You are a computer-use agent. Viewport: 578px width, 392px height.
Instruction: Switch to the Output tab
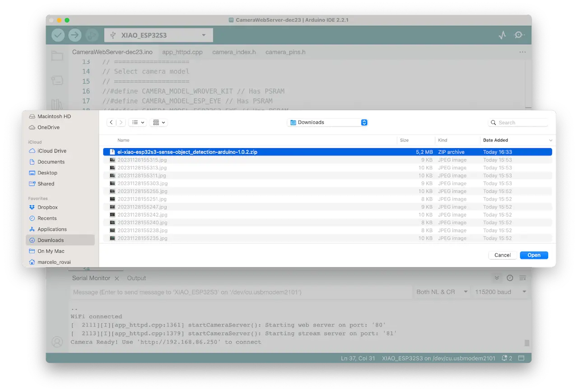click(x=136, y=278)
